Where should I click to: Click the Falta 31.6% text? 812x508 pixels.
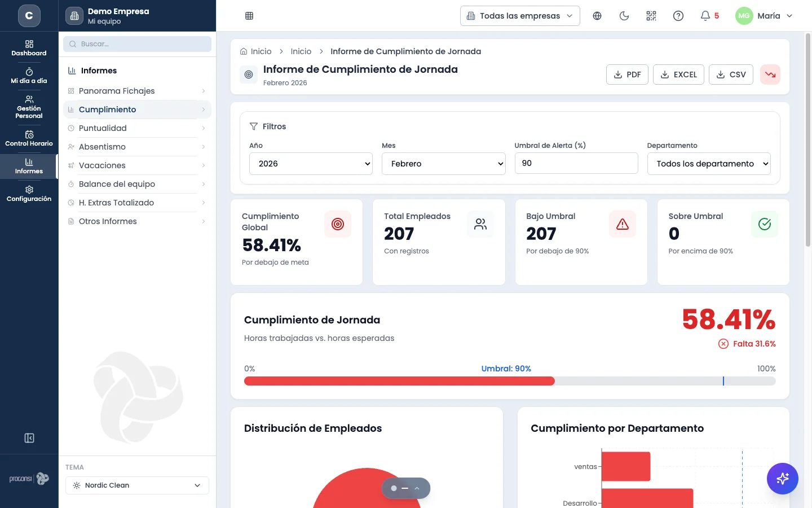(754, 344)
